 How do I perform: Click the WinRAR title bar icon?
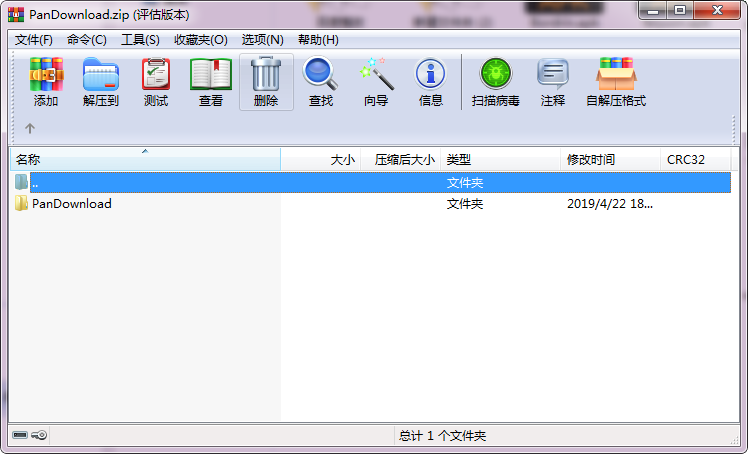click(16, 14)
